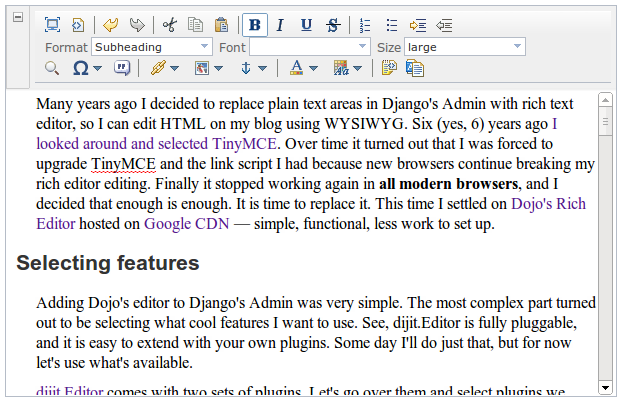Click the misspelled underlined word TinyMCE

pyautogui.click(x=123, y=164)
